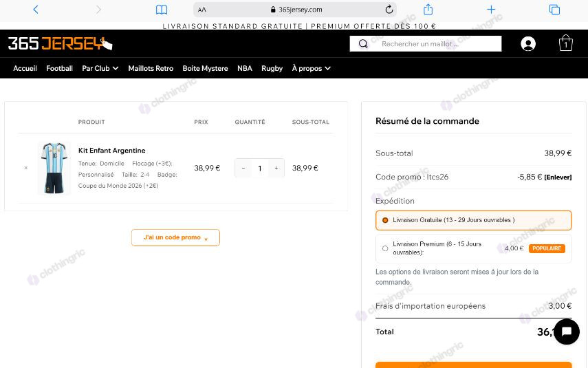Open the live chat bubble

[x=567, y=332]
